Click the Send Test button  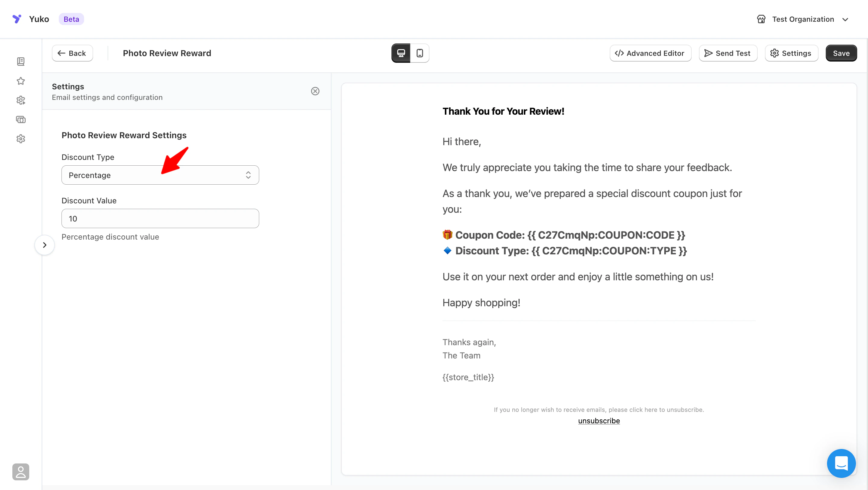pyautogui.click(x=728, y=53)
